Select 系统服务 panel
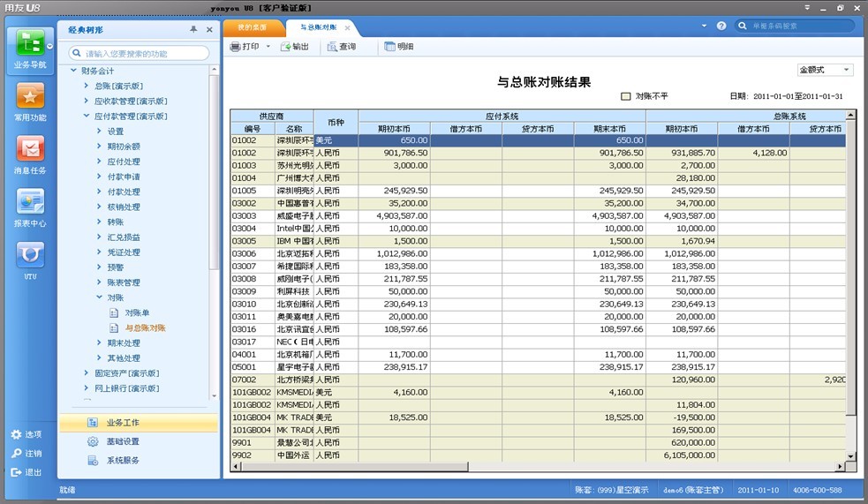 (139, 460)
